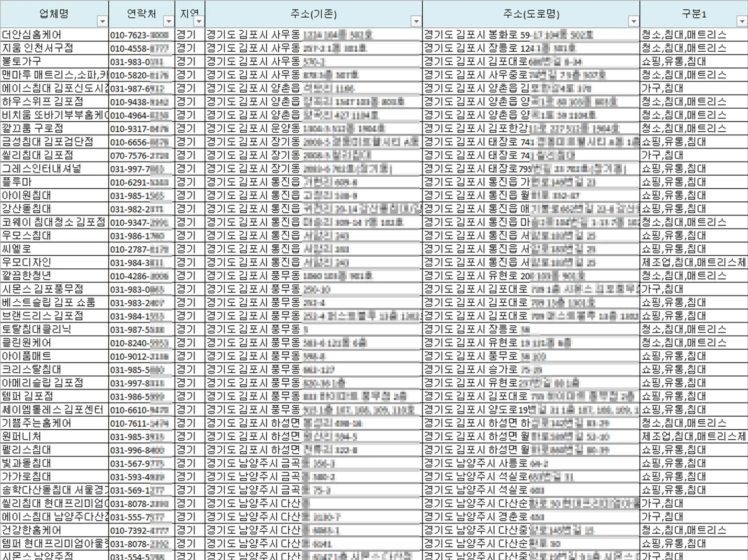Click the 연락처 cell in 클린원케어 row
This screenshot has width=748, height=560.
(142, 342)
